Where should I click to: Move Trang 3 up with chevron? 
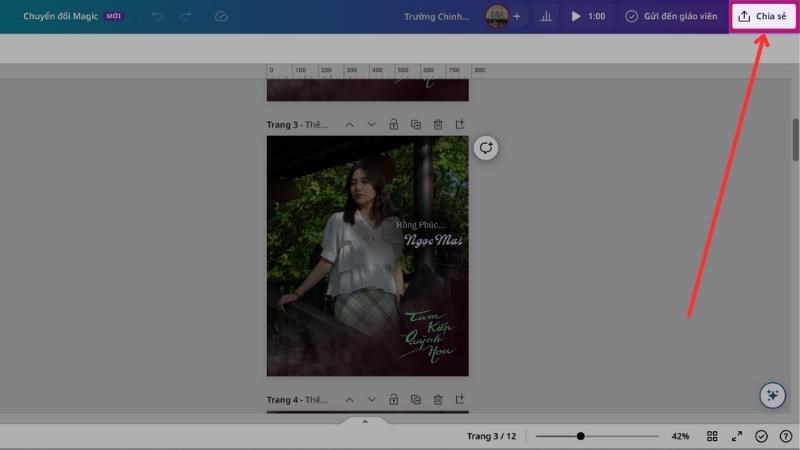(x=349, y=124)
